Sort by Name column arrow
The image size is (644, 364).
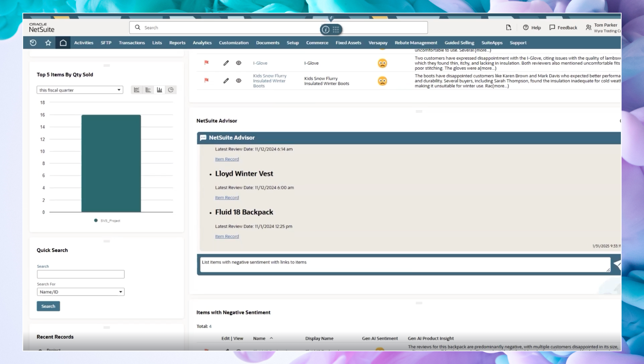pos(271,338)
